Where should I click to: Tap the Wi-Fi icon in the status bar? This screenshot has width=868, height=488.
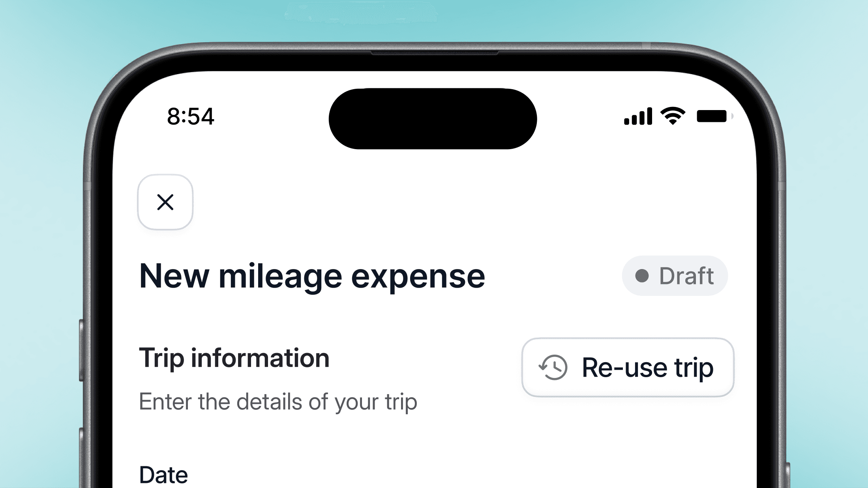[x=673, y=116]
